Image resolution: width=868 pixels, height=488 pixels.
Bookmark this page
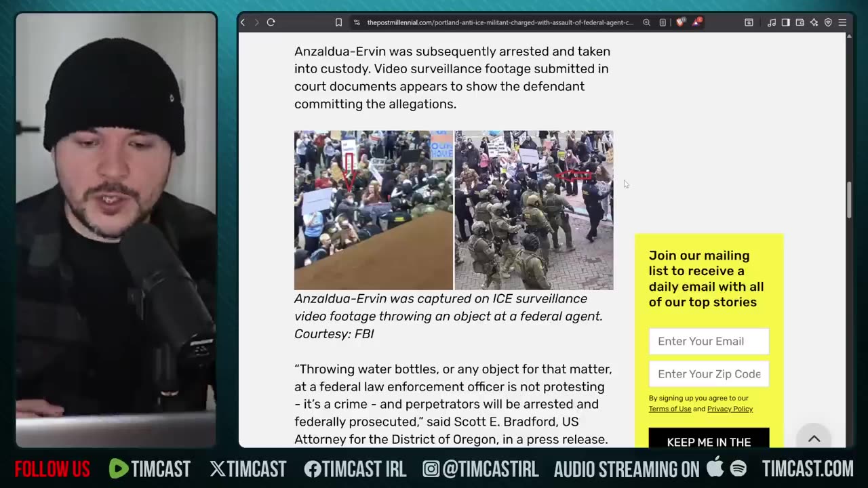click(x=338, y=22)
